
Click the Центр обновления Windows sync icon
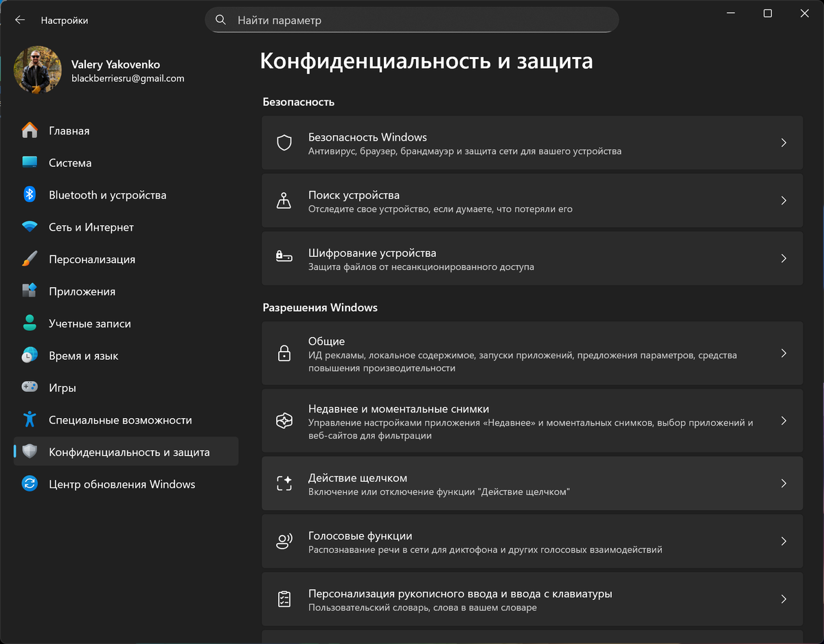pos(30,484)
